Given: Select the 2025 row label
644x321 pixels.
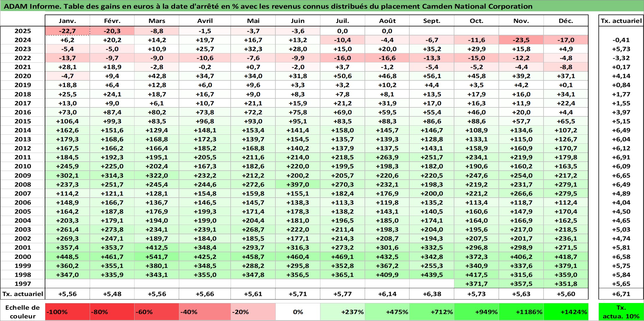Looking at the screenshot, I should (23, 31).
